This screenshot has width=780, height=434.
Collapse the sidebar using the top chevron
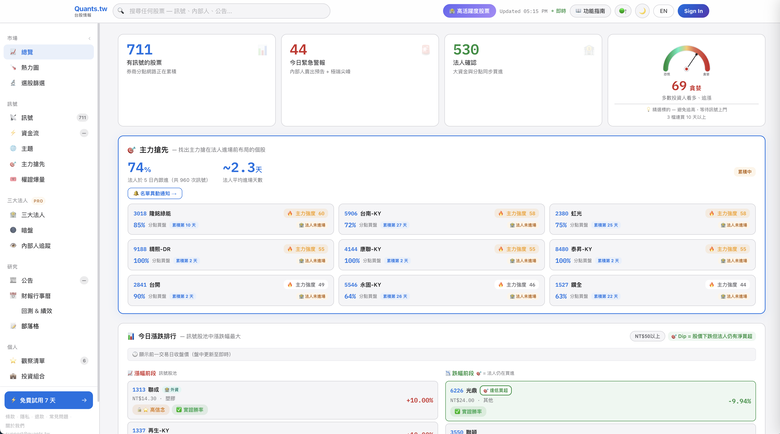click(90, 38)
